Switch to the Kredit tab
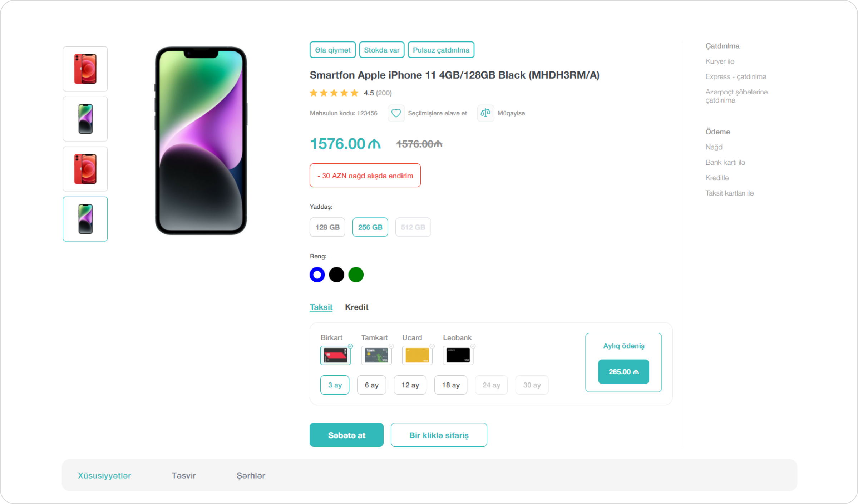The image size is (858, 504). 356,307
